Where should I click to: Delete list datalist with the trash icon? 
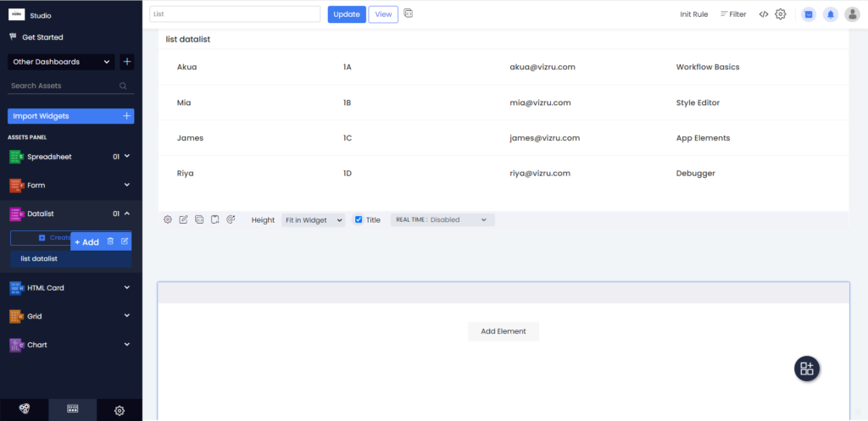pyautogui.click(x=110, y=241)
